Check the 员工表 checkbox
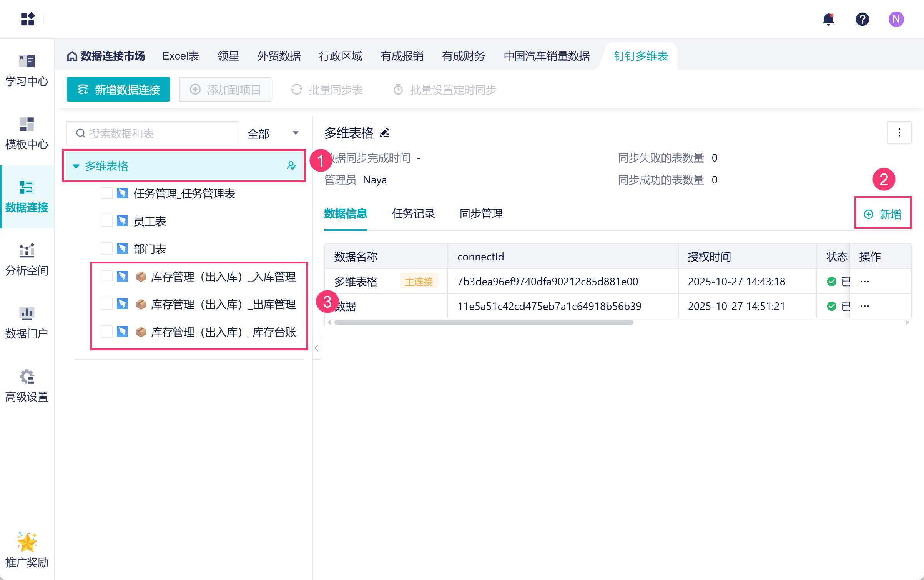Screen dimensions: 924x580 click(106, 221)
